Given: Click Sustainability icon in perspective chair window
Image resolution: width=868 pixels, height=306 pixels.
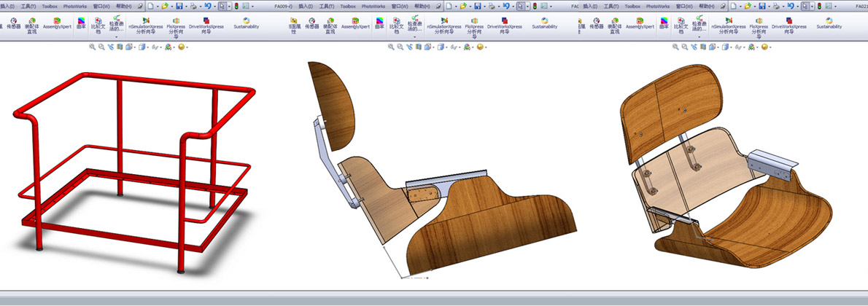Looking at the screenshot, I should [829, 23].
